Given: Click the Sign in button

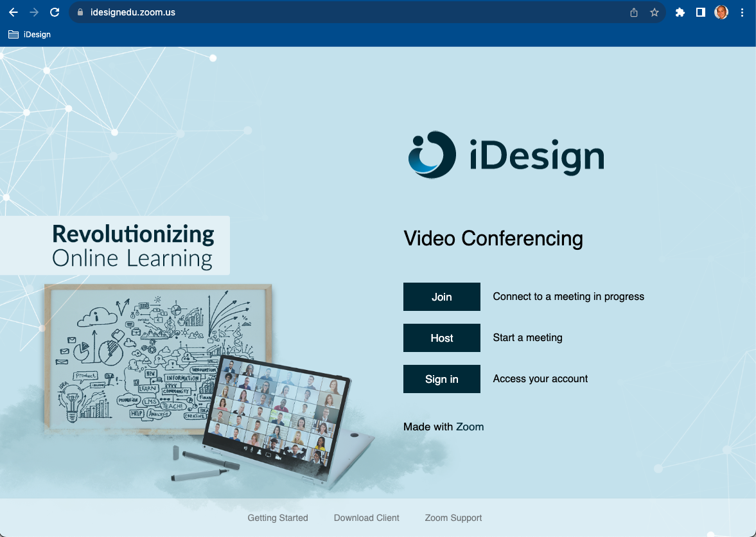Looking at the screenshot, I should 442,379.
